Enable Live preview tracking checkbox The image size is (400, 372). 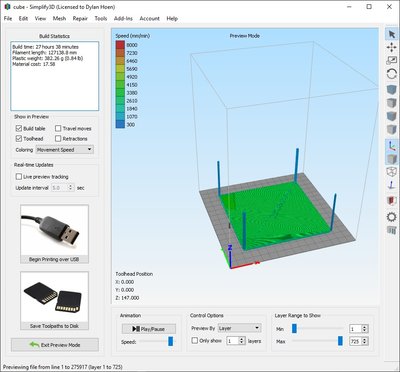pos(19,176)
